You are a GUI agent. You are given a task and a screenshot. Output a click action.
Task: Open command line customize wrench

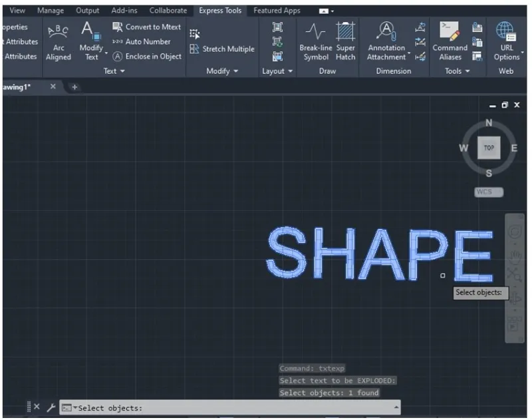coord(51,407)
